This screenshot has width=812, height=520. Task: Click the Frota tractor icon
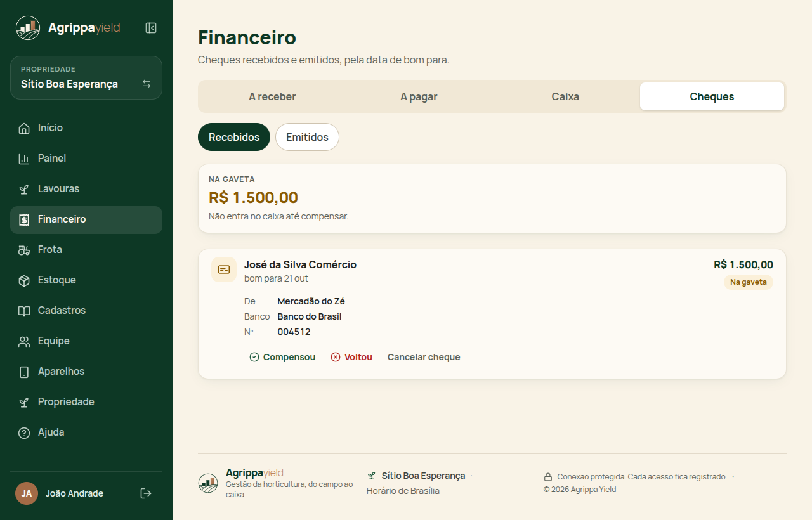pyautogui.click(x=24, y=250)
